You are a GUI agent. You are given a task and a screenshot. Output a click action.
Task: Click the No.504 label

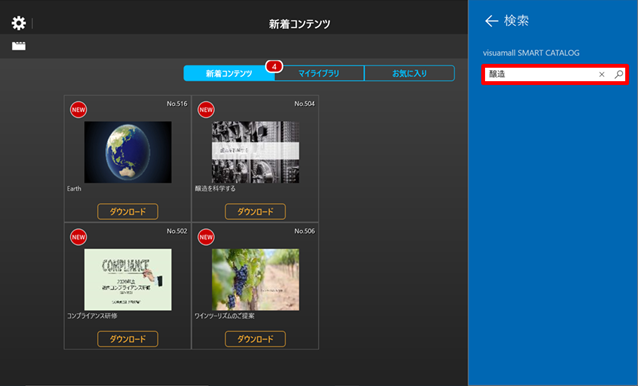pos(304,104)
